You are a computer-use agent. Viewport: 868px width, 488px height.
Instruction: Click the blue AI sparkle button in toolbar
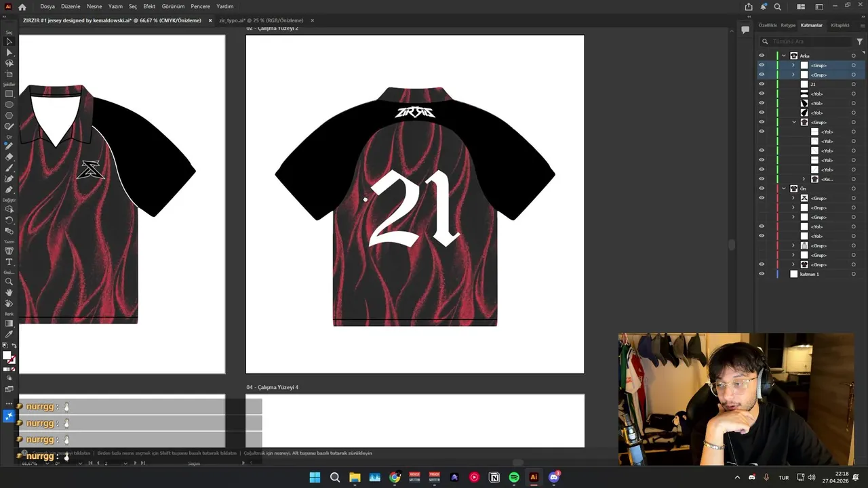tap(9, 416)
